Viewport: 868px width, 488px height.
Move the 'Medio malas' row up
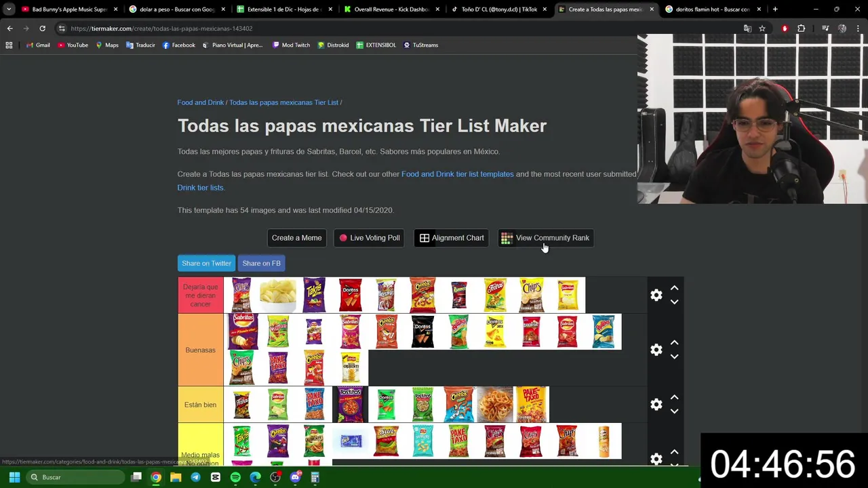click(x=674, y=452)
